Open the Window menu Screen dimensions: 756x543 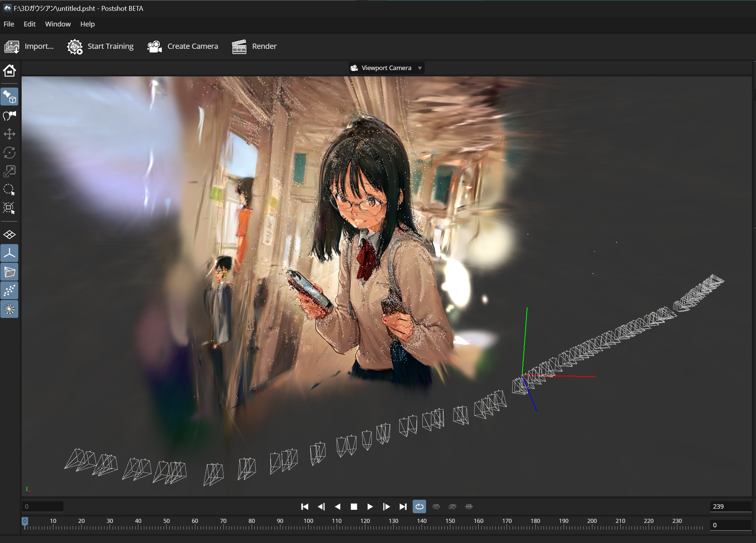(x=58, y=24)
